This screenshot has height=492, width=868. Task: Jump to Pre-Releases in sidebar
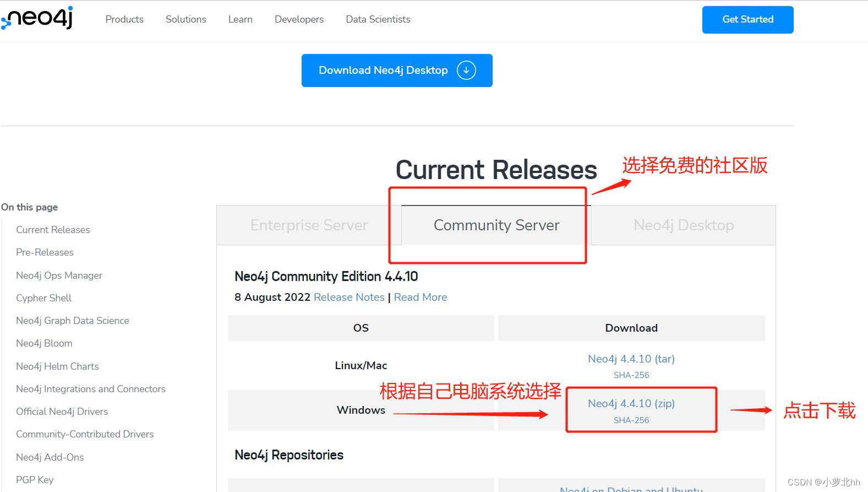(x=45, y=252)
